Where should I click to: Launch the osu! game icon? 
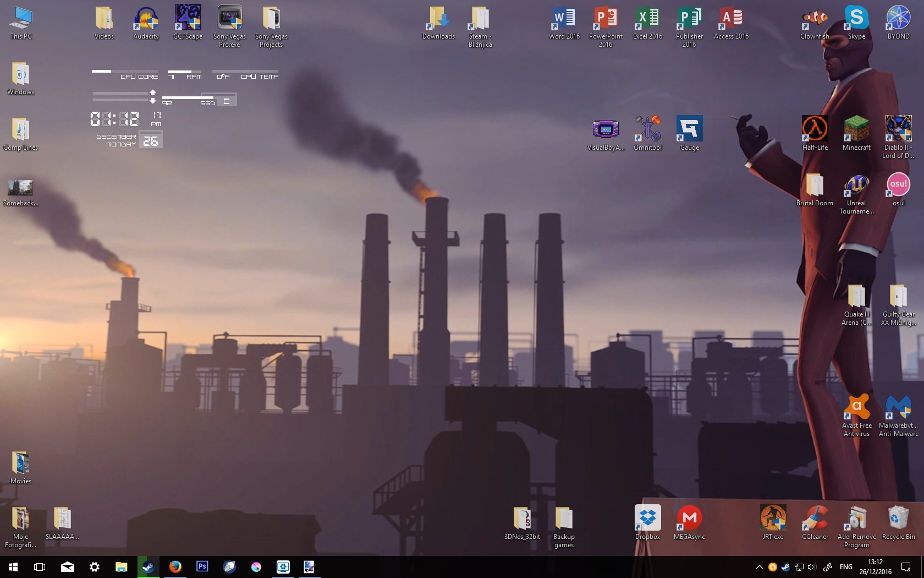click(898, 189)
